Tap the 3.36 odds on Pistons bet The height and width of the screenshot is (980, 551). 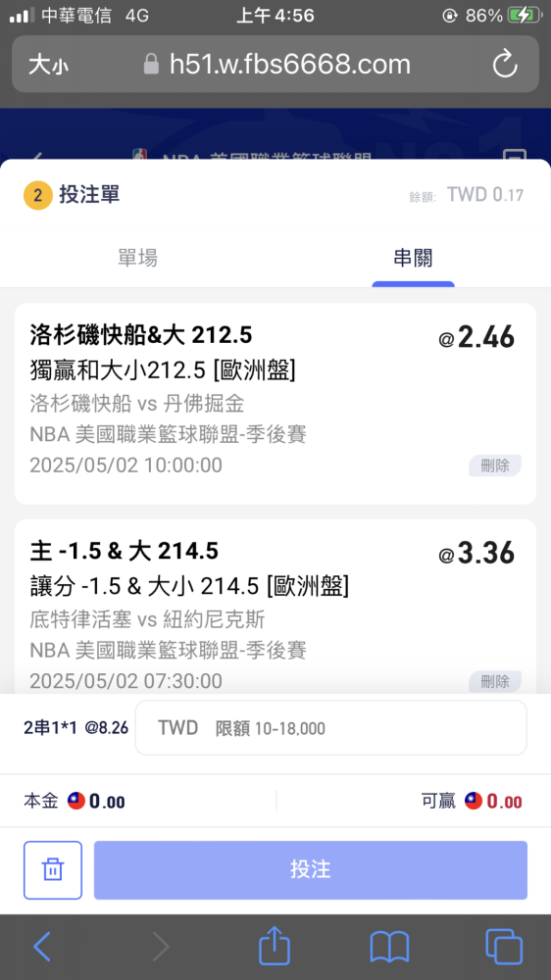(476, 554)
